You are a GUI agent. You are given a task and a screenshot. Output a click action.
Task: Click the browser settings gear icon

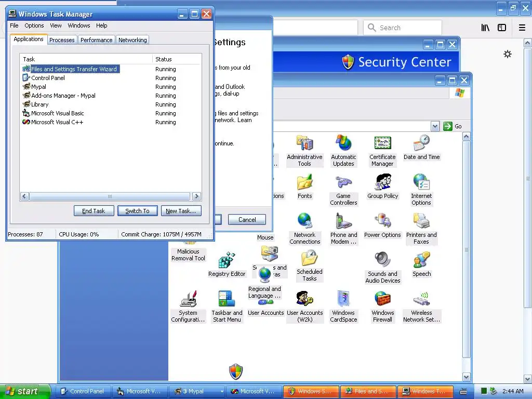pos(507,54)
